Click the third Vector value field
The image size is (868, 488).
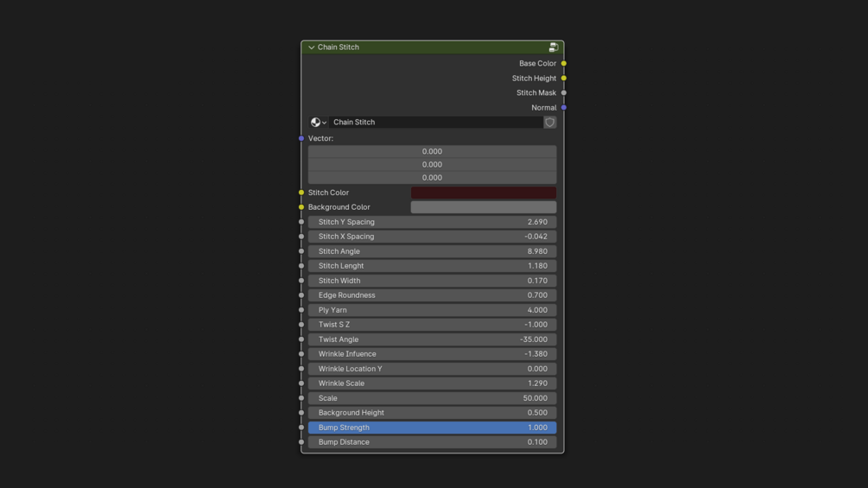pyautogui.click(x=432, y=178)
